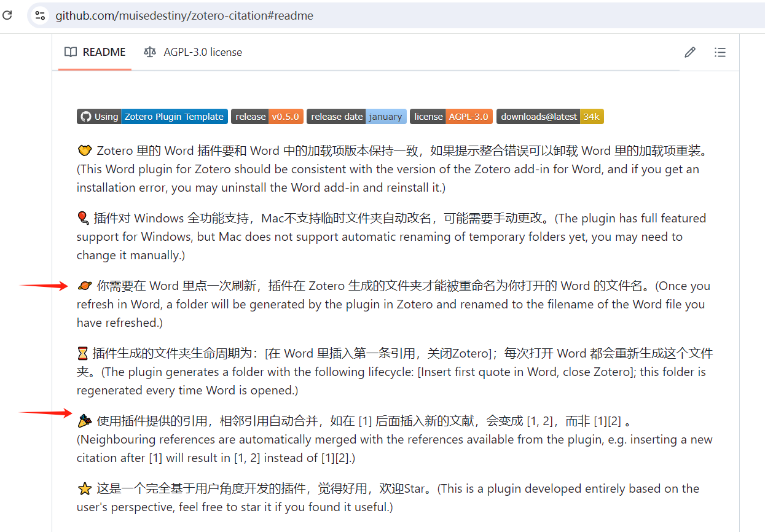Click the party popper emoji before 使用插件提供的引用

click(x=85, y=421)
